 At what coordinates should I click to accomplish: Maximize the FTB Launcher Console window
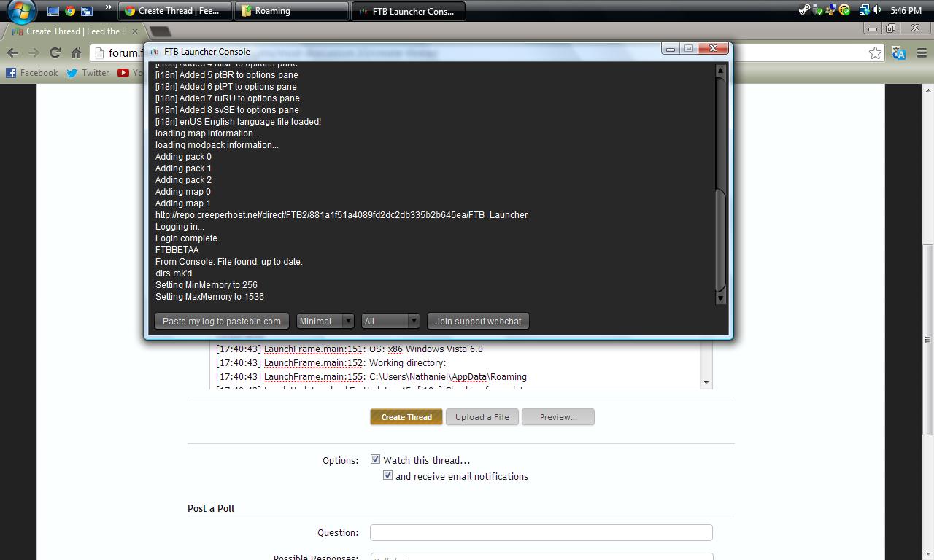(x=688, y=49)
